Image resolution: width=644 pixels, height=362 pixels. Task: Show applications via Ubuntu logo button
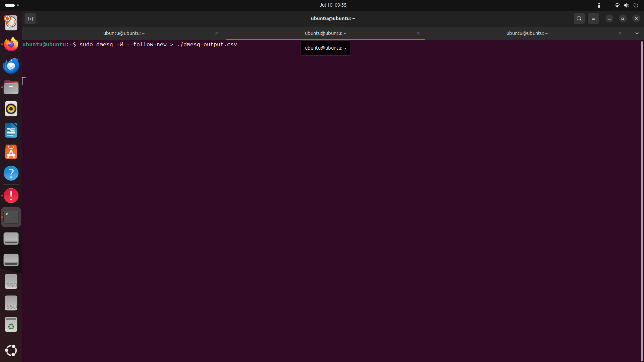pos(11,350)
